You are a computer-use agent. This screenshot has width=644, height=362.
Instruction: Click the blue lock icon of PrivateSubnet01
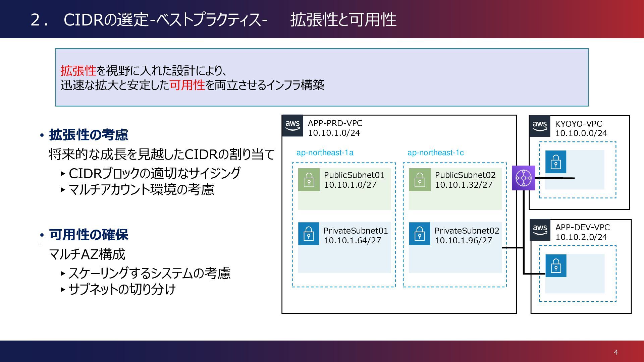pyautogui.click(x=309, y=234)
